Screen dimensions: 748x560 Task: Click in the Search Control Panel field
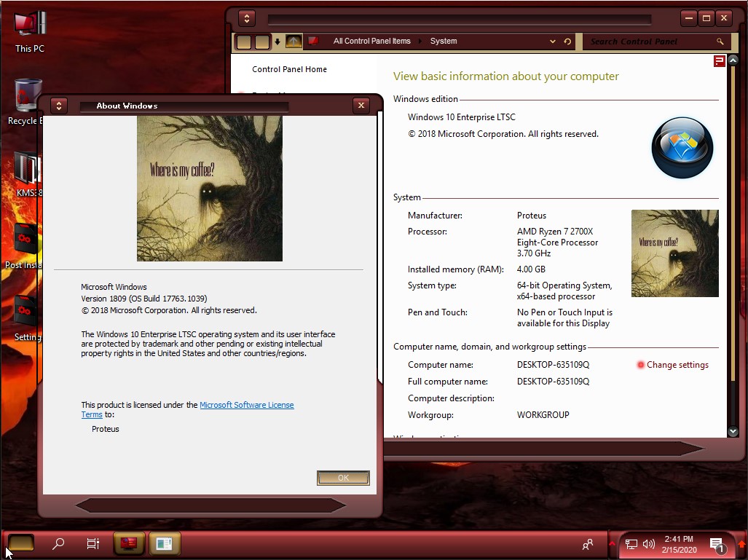[x=648, y=42]
